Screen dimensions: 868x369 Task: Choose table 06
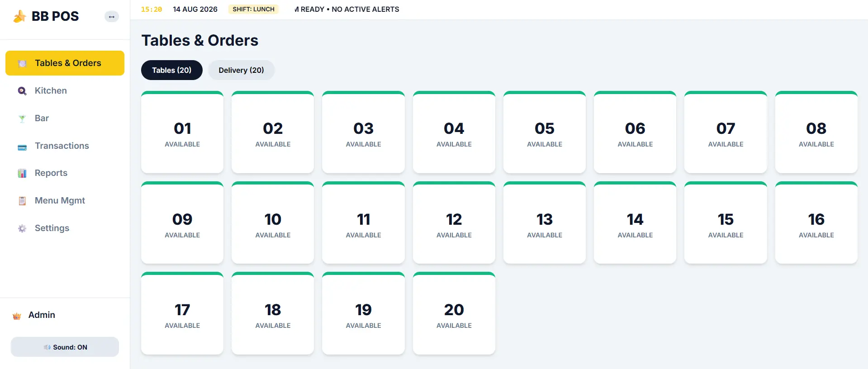tap(635, 132)
